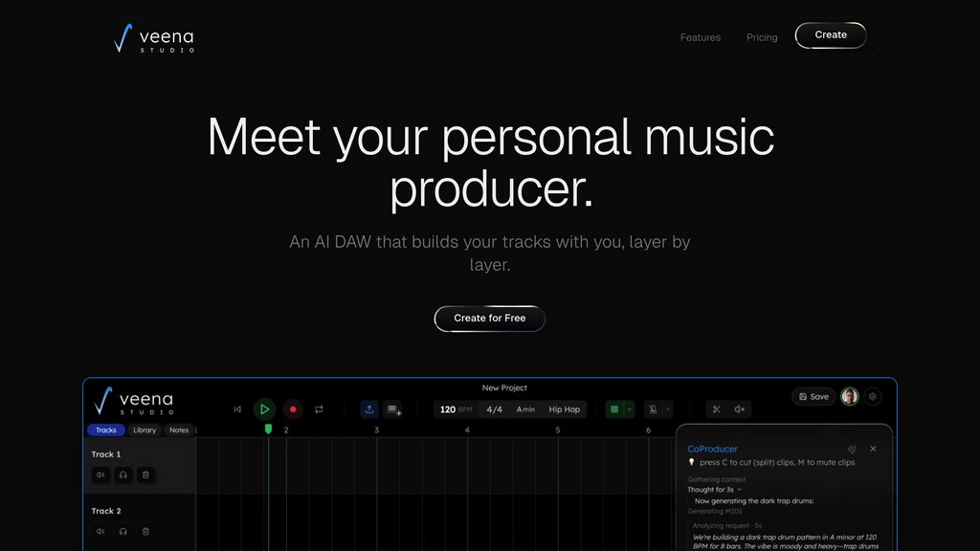
Task: Open the Pricing page link
Action: coord(762,37)
